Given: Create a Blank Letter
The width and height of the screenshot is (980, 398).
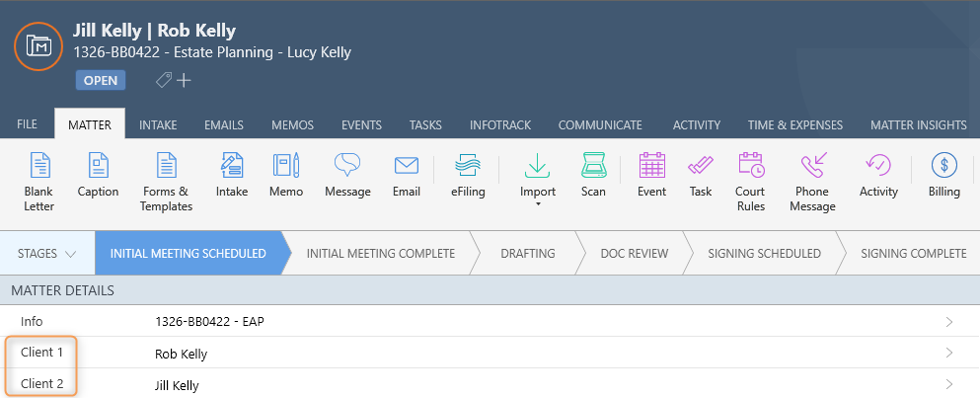Looking at the screenshot, I should (x=38, y=182).
